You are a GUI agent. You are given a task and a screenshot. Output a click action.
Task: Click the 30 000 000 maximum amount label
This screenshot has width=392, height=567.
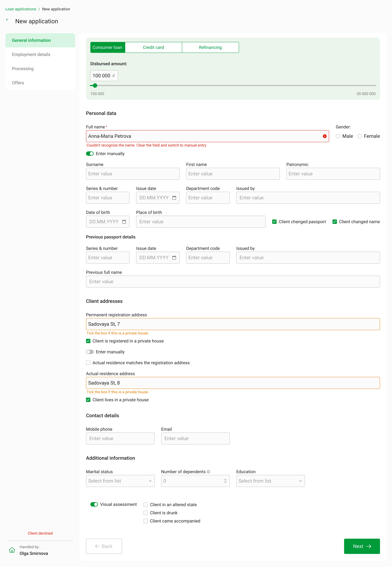366,94
